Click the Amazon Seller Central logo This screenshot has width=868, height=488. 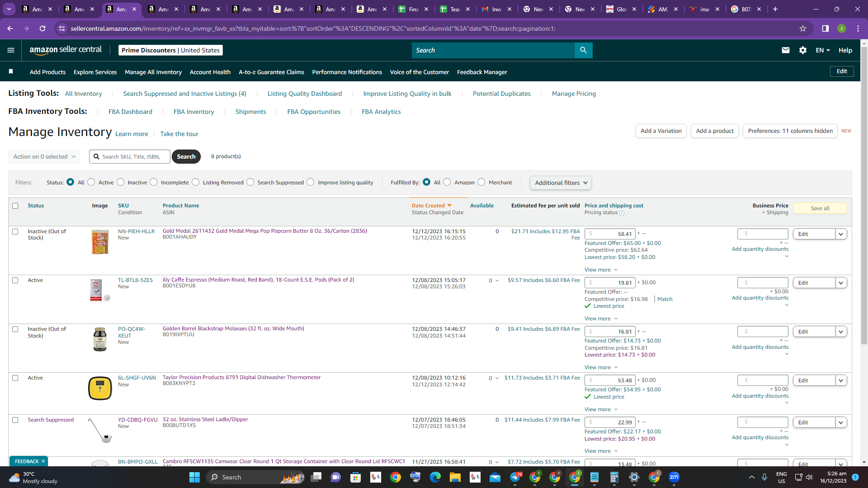66,50
